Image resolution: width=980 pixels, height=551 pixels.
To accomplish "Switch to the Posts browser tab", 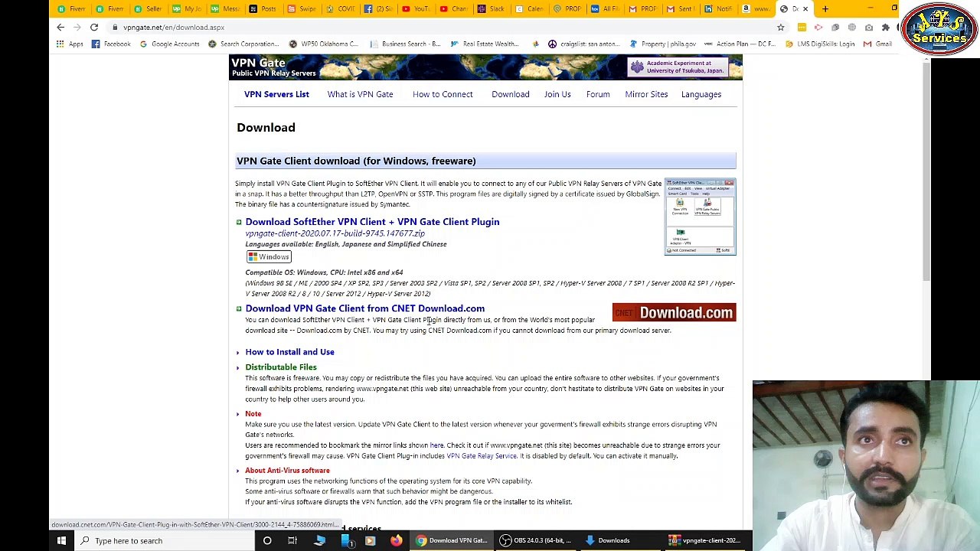I will 263,8.
